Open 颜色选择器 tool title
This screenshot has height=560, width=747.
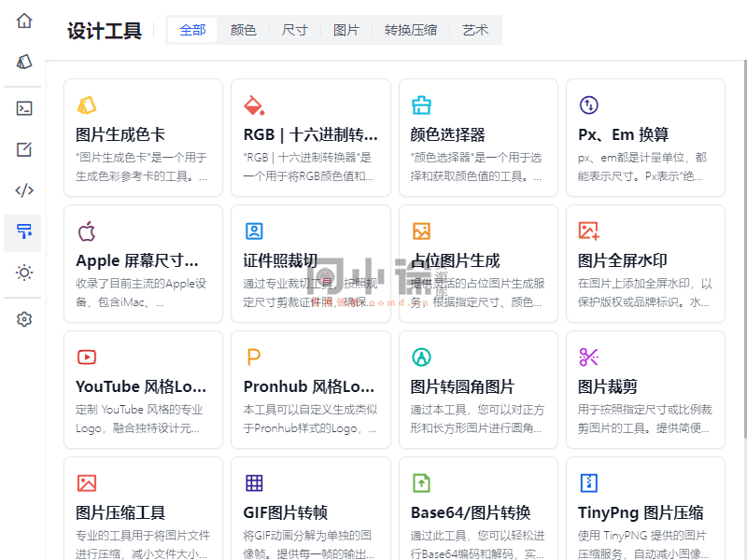click(448, 134)
